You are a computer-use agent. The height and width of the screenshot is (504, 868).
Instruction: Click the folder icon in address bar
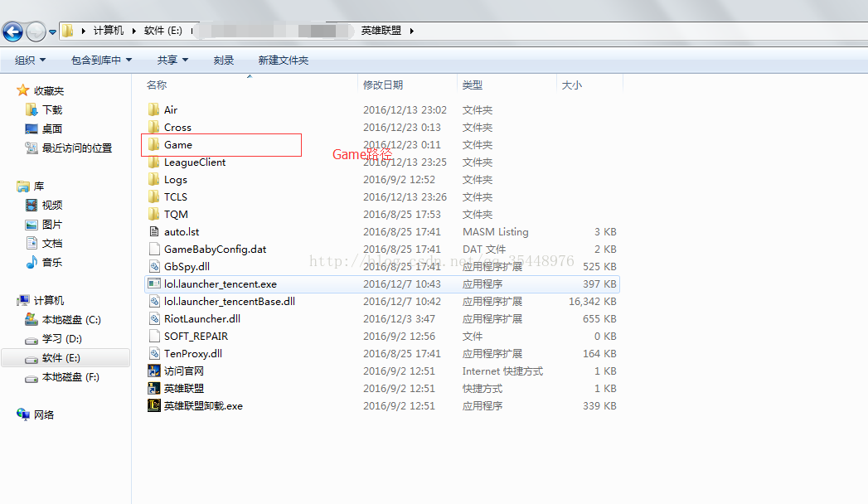[x=67, y=31]
